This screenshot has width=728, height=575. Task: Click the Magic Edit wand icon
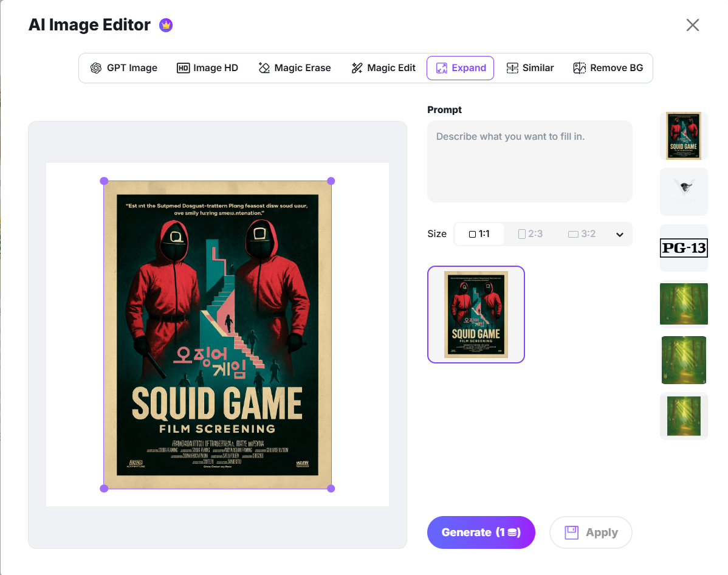click(x=357, y=68)
